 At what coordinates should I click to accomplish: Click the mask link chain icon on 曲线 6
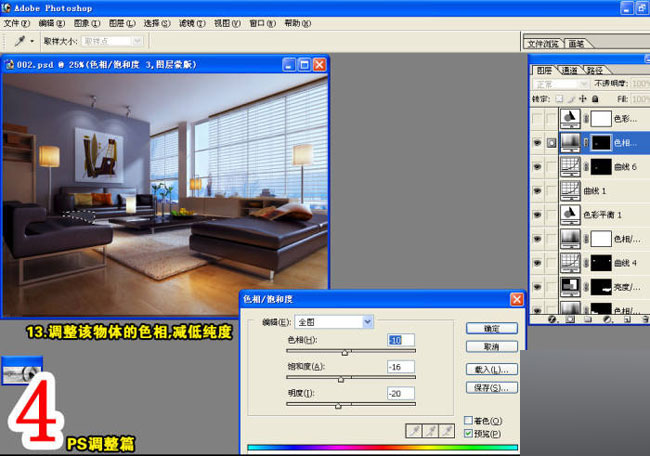pos(586,167)
